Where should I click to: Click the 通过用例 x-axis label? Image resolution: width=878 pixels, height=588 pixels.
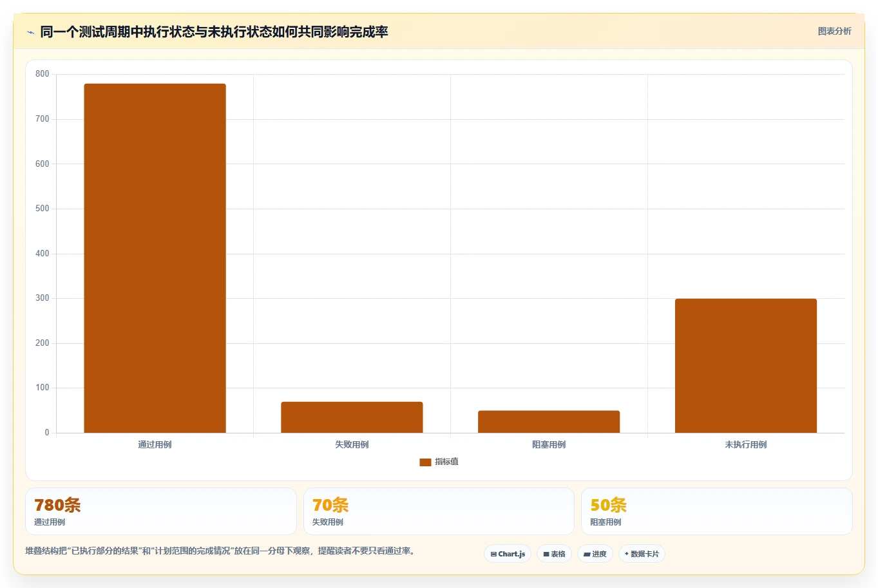coord(155,444)
